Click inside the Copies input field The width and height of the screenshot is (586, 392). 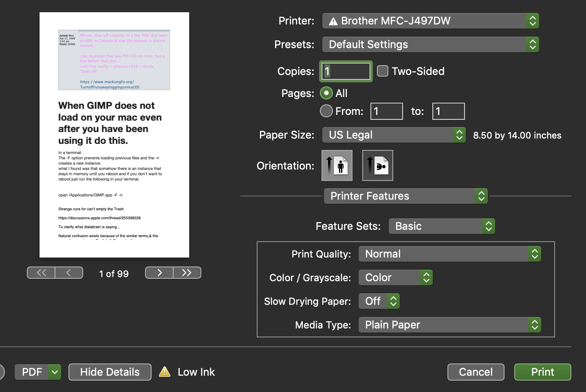(x=346, y=71)
